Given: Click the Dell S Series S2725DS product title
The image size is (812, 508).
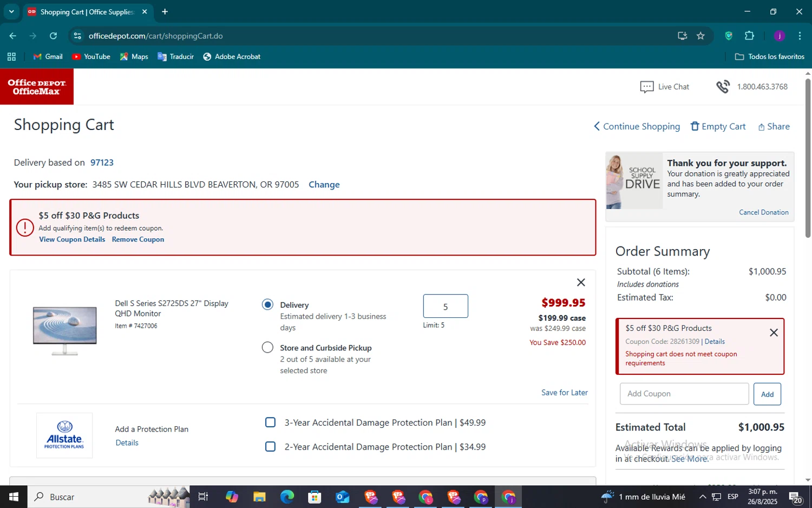Looking at the screenshot, I should coord(172,308).
